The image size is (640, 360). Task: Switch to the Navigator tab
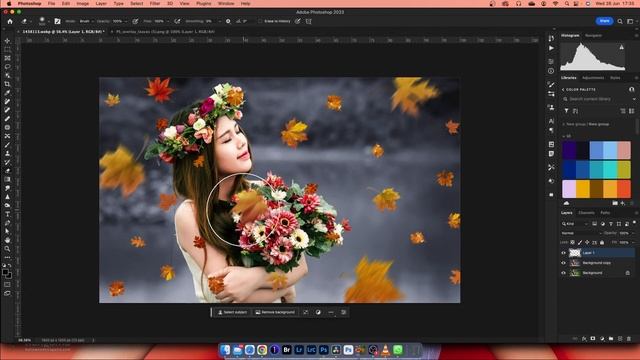593,36
